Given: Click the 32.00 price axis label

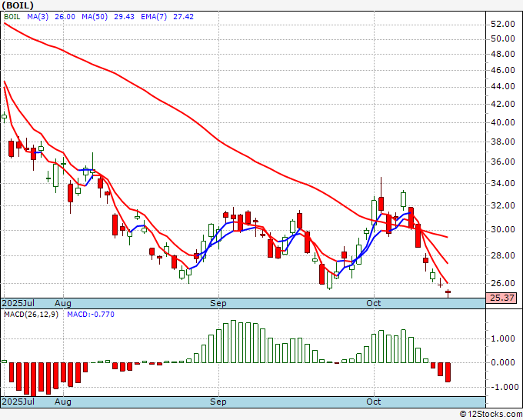Looking at the screenshot, I should 503,205.
